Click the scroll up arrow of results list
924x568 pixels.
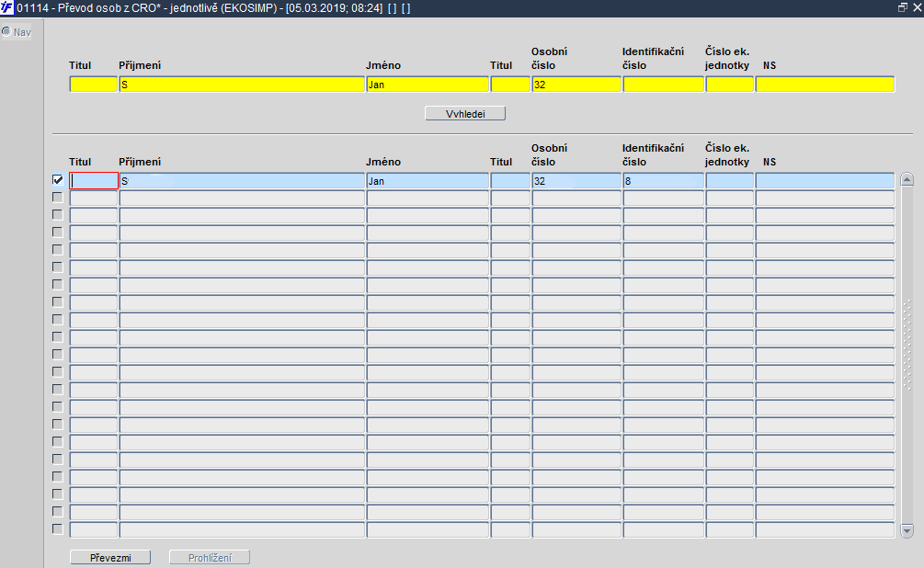tap(907, 180)
